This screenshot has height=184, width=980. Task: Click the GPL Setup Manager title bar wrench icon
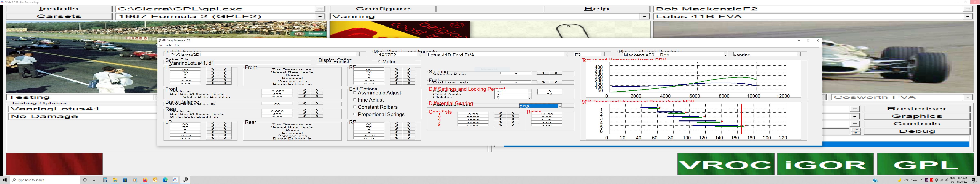click(160, 40)
